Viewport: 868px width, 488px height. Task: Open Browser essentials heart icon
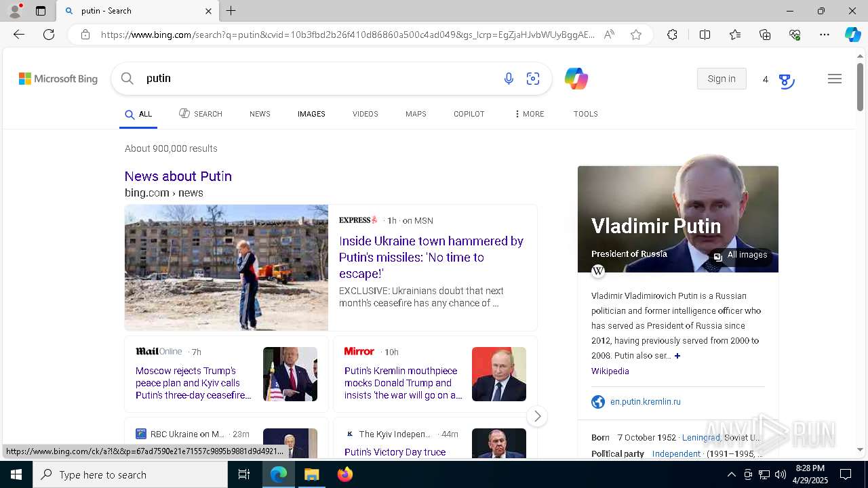click(795, 35)
